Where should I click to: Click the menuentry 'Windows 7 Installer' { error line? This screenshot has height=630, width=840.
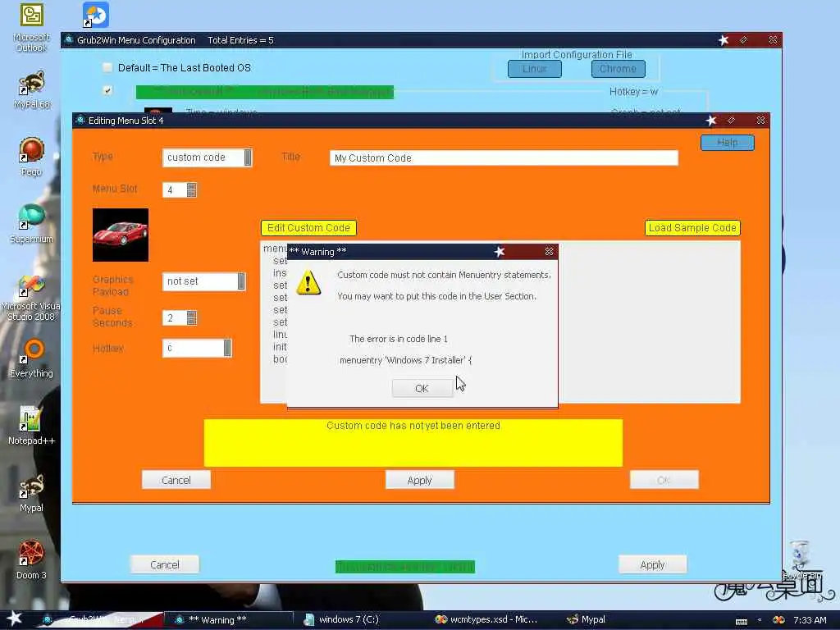tap(405, 361)
